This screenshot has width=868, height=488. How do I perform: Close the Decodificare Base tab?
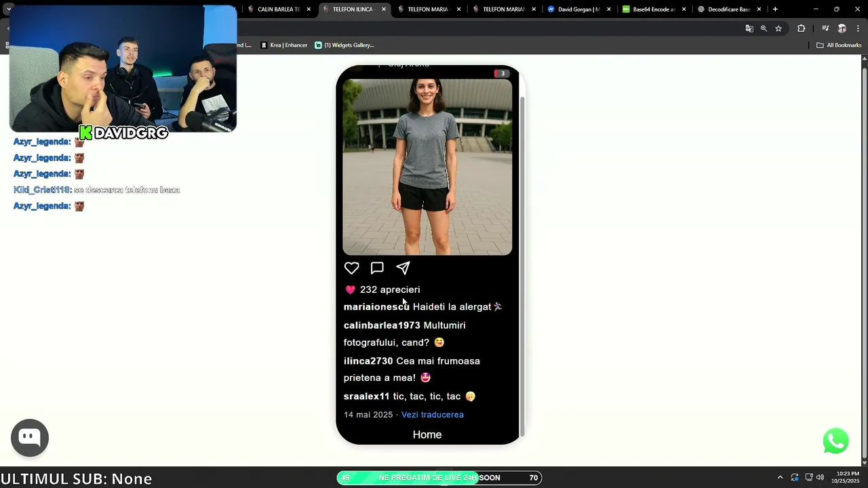[759, 9]
